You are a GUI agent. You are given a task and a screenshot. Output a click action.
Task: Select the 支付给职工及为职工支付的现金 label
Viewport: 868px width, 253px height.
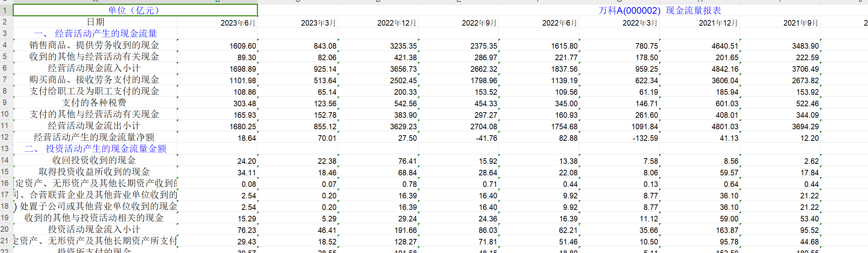[95, 91]
